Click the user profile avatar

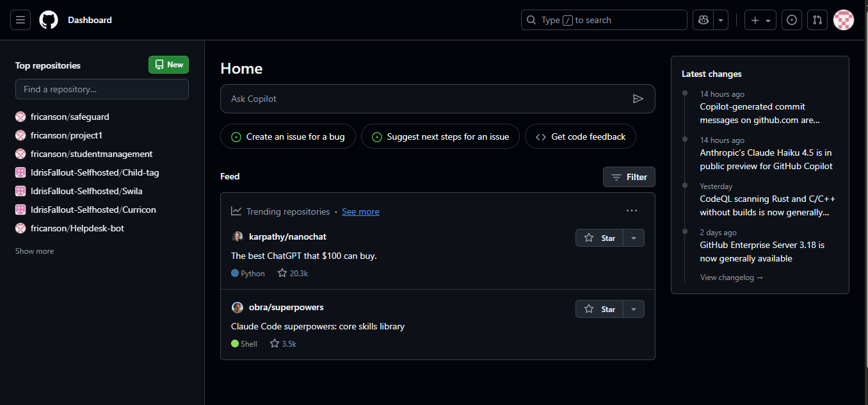coord(844,20)
